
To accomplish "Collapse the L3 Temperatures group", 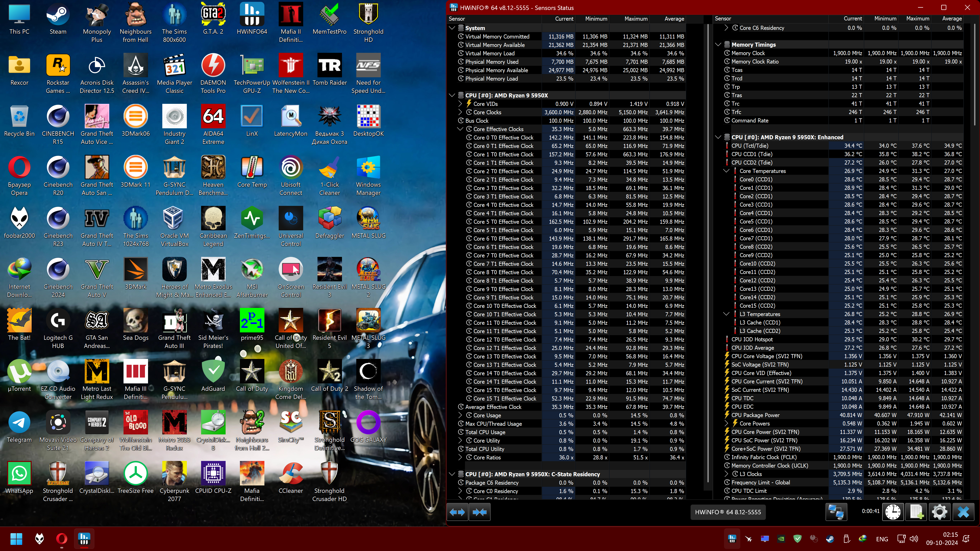I will point(726,314).
